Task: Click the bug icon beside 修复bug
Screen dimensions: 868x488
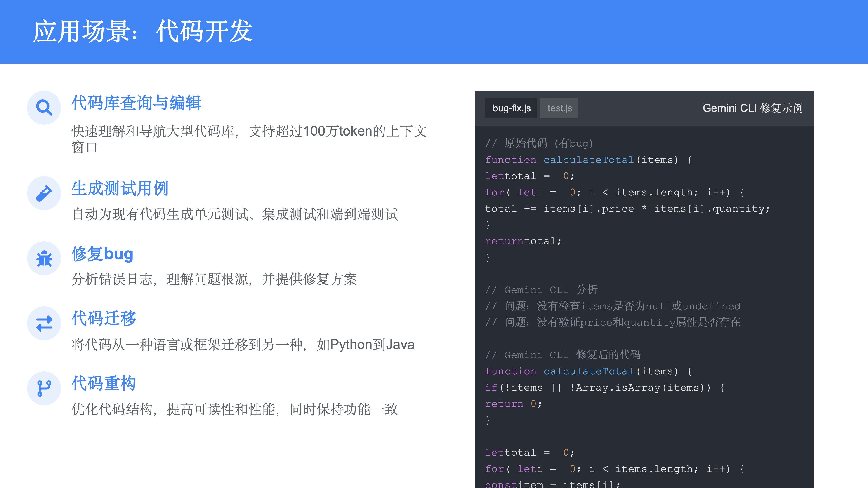Action: [x=44, y=258]
